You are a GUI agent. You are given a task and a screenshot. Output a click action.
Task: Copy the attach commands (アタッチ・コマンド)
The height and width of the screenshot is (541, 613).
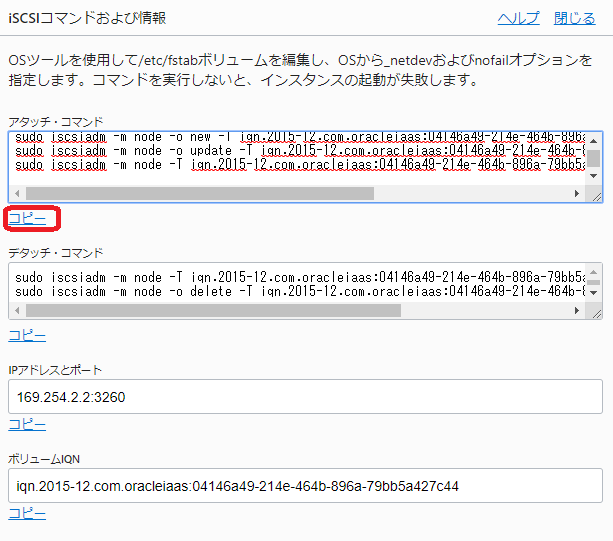(x=27, y=217)
